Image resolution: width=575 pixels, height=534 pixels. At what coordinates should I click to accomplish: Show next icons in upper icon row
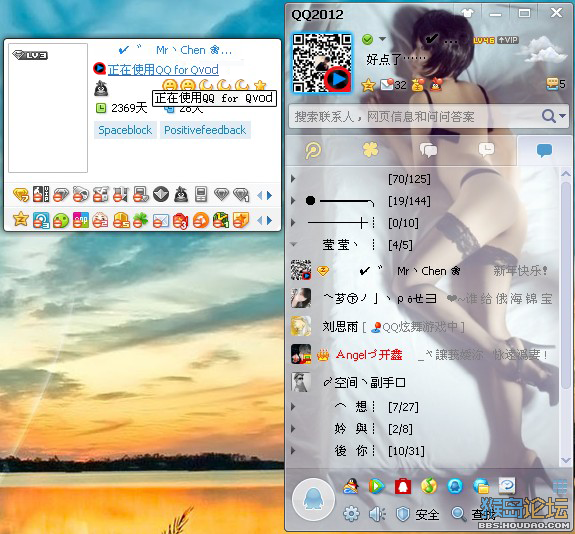click(270, 195)
